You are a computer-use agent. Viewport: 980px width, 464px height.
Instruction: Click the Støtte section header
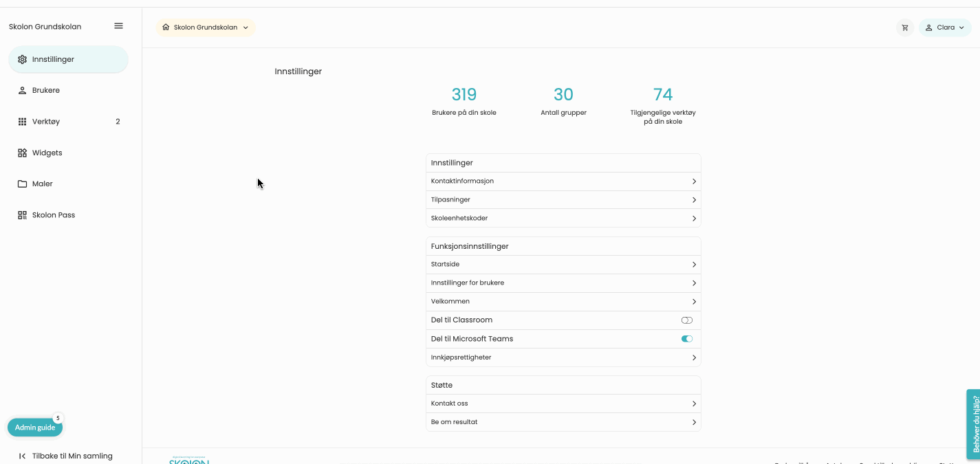pyautogui.click(x=442, y=385)
